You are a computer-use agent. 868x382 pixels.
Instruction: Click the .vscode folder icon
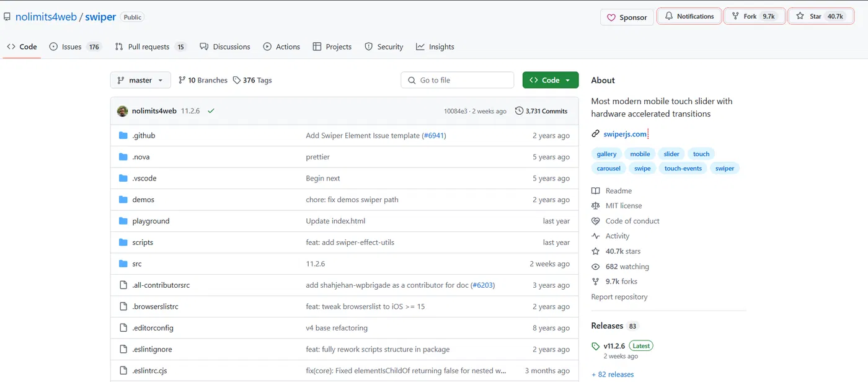pyautogui.click(x=123, y=179)
